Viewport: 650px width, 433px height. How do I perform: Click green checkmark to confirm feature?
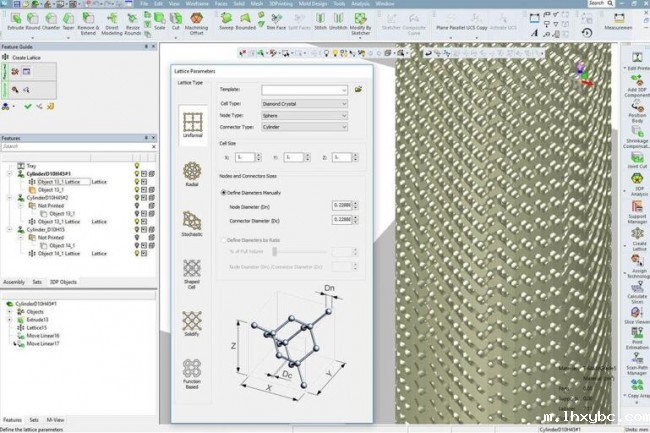tap(28, 106)
